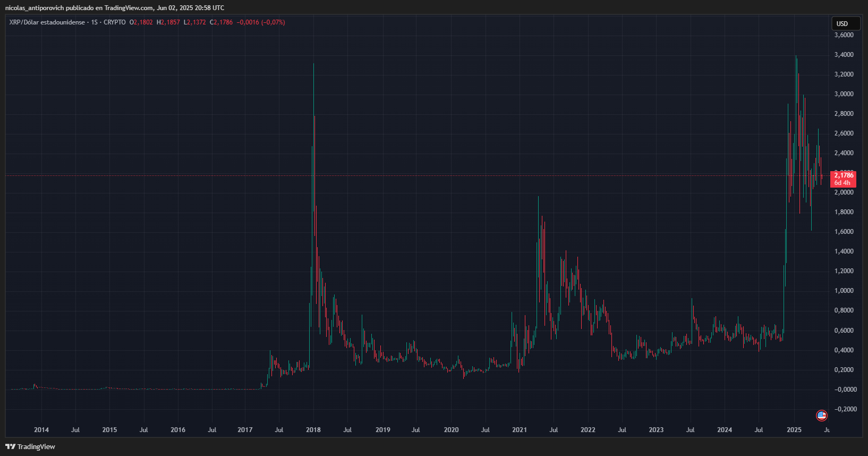Click the close value C2,1786

coord(222,22)
